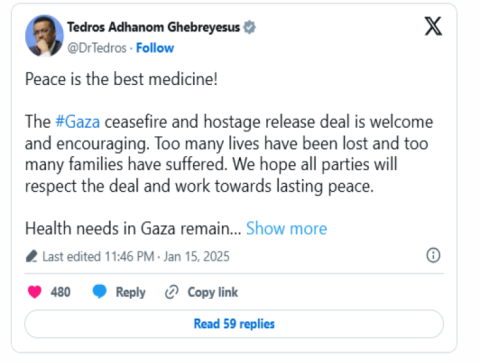Open the #Gaza hashtag
Image resolution: width=480 pixels, height=363 pixels.
pos(77,121)
